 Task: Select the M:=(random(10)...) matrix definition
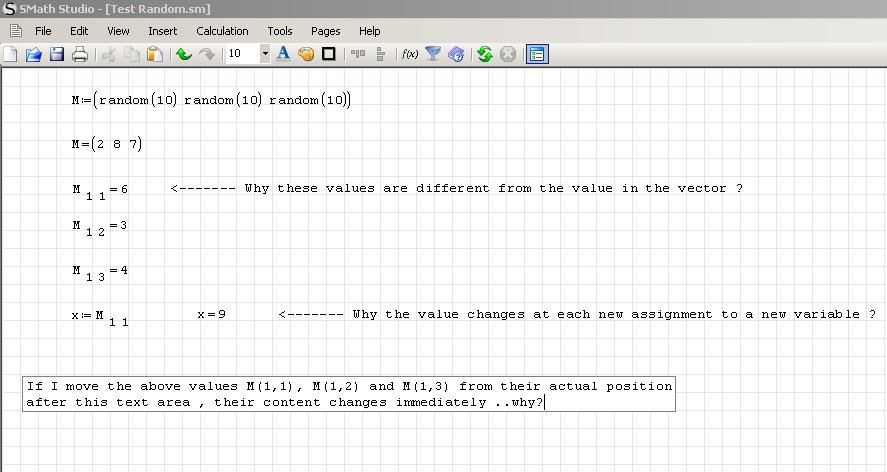pyautogui.click(x=211, y=100)
